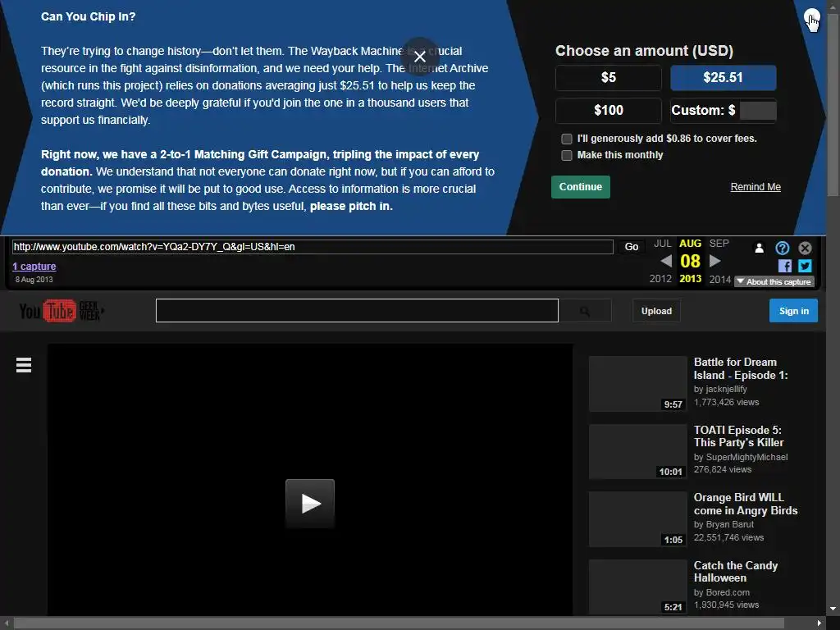Viewport: 840px width, 630px height.
Task: Select the $25.51 donation amount
Action: tap(723, 78)
